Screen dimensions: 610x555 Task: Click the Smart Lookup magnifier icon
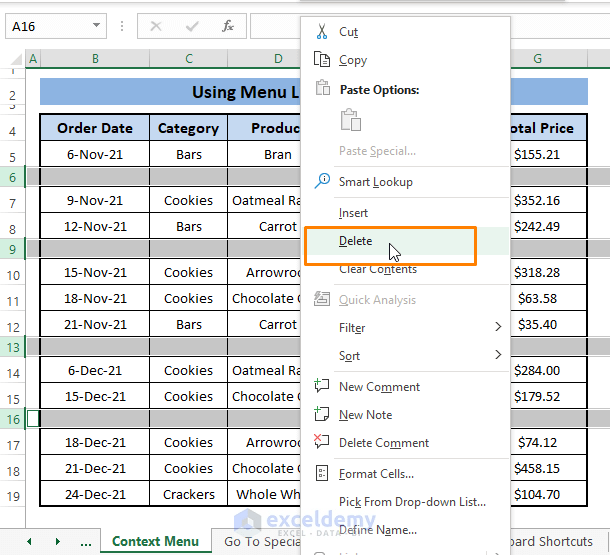click(322, 181)
